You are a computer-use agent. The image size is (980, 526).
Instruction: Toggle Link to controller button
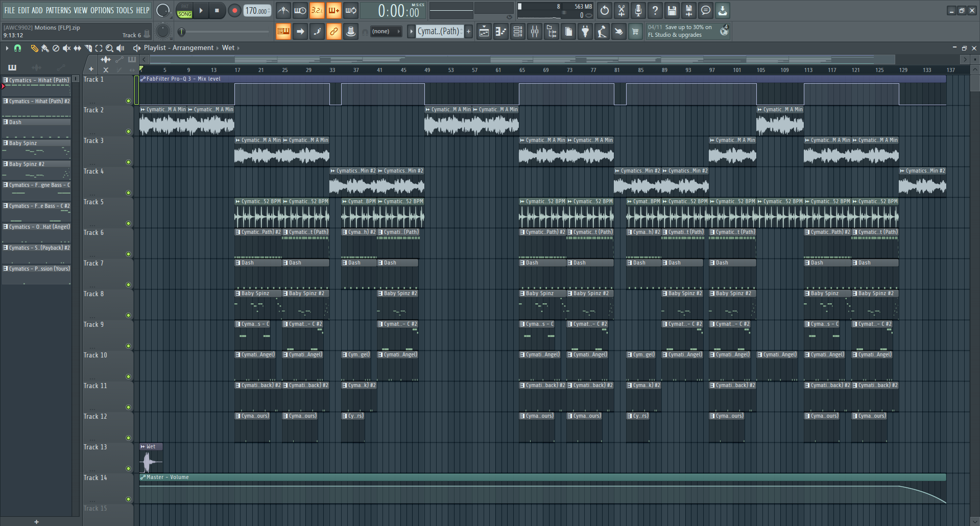tap(333, 32)
